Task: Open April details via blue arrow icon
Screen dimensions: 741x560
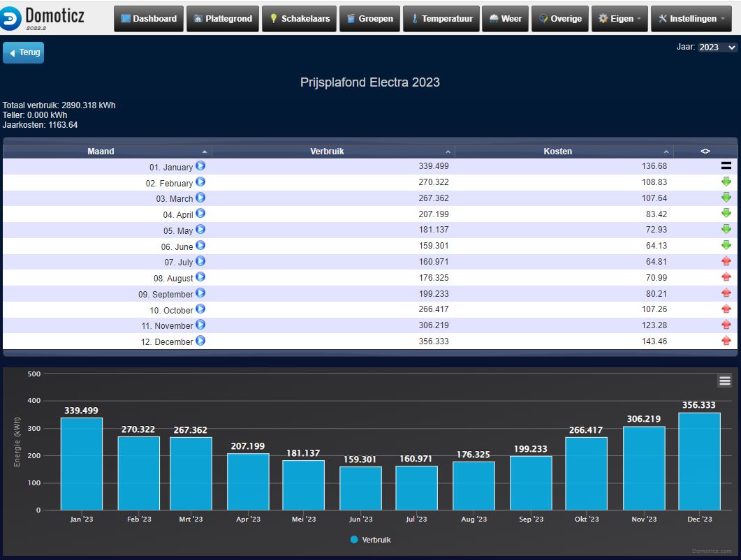Action: [200, 214]
